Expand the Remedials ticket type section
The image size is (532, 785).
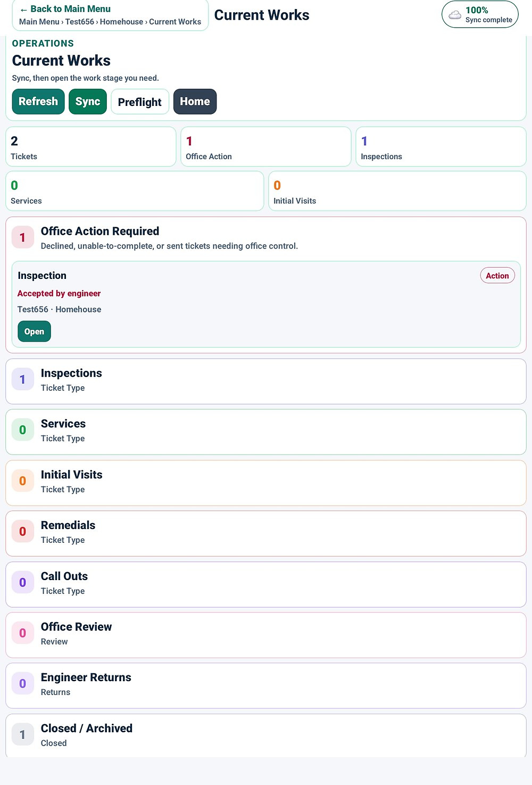point(266,533)
